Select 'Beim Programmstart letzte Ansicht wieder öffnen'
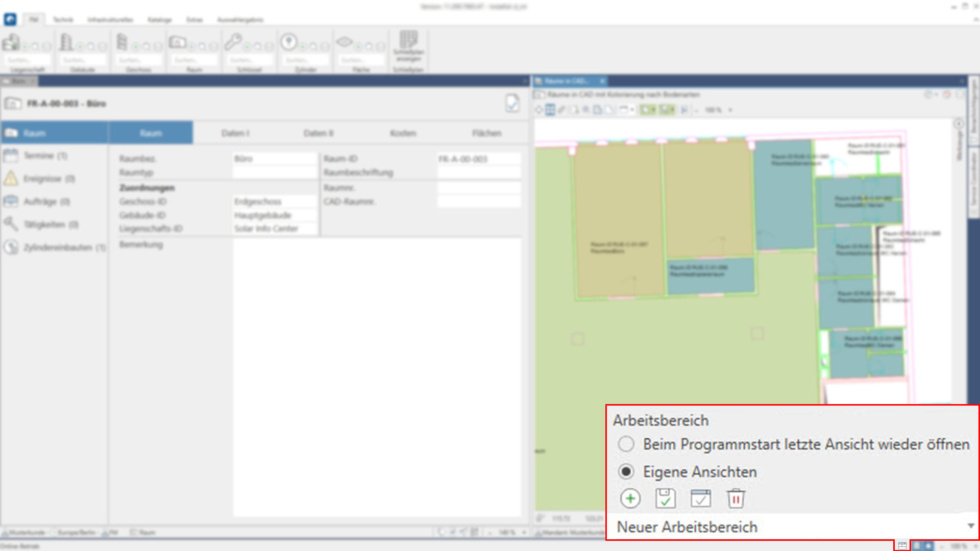Screen dimensions: 980x551 pos(626,444)
